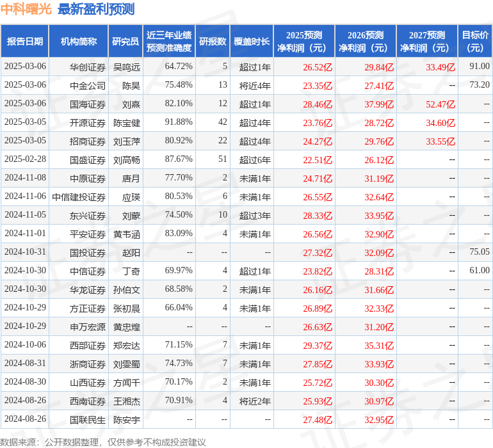Click the 研究员 column header

coord(125,41)
